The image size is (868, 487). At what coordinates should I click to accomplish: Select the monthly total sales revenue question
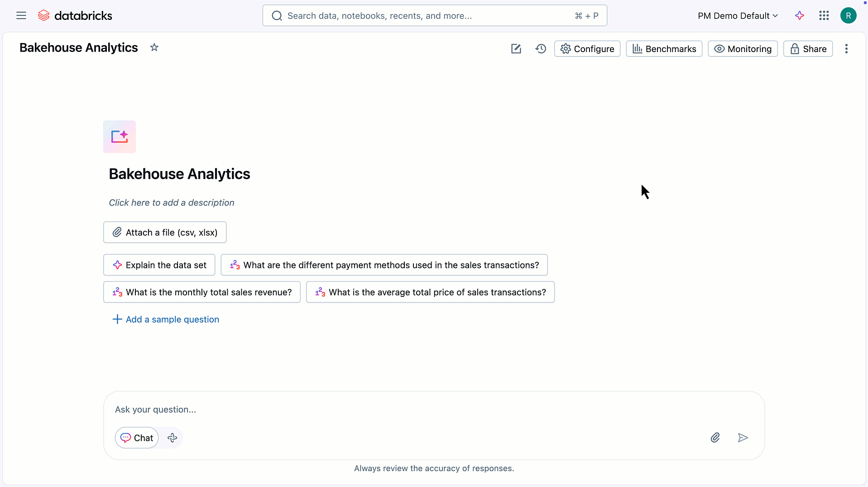(x=202, y=292)
